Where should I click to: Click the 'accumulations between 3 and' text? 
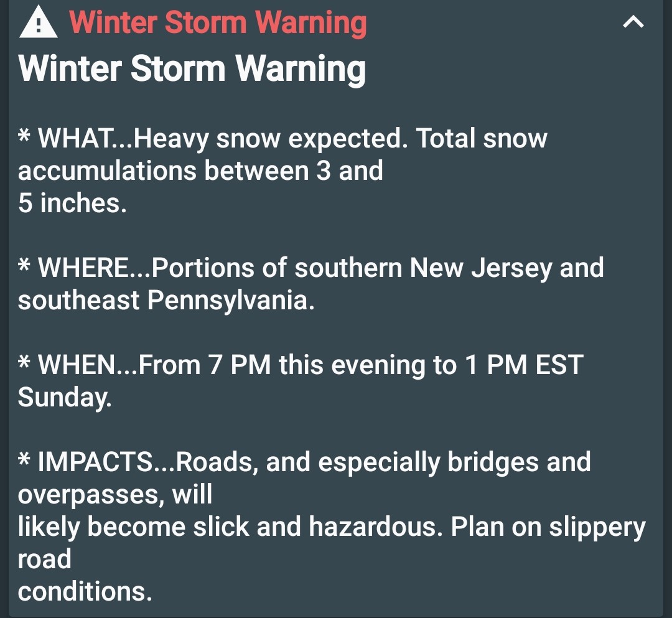click(x=200, y=171)
